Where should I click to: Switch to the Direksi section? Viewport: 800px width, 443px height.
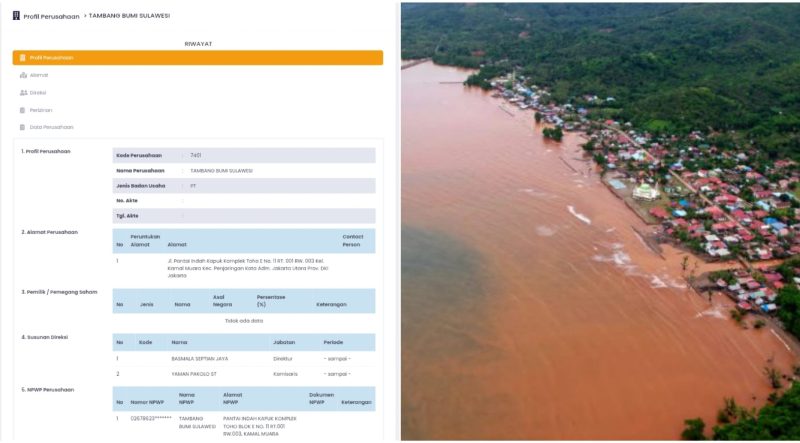point(38,92)
